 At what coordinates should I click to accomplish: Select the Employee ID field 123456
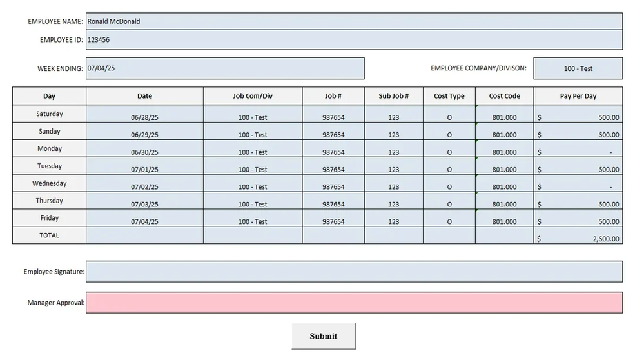point(354,40)
